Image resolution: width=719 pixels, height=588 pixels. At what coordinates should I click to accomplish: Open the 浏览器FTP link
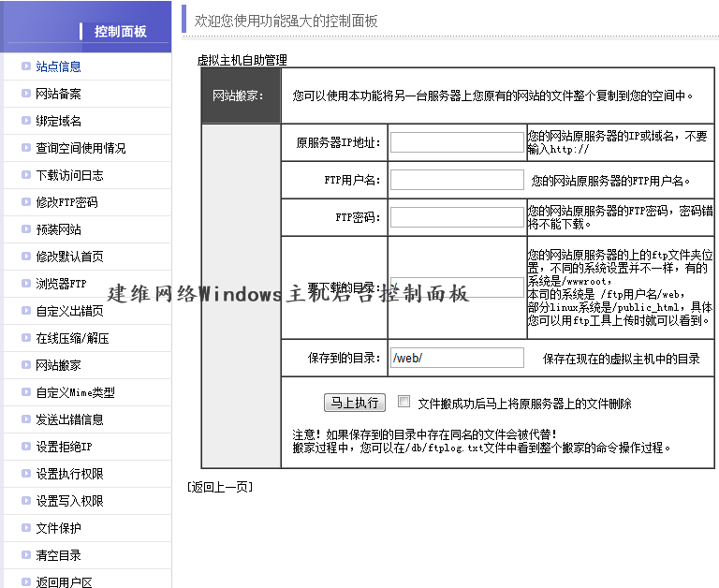pyautogui.click(x=61, y=284)
